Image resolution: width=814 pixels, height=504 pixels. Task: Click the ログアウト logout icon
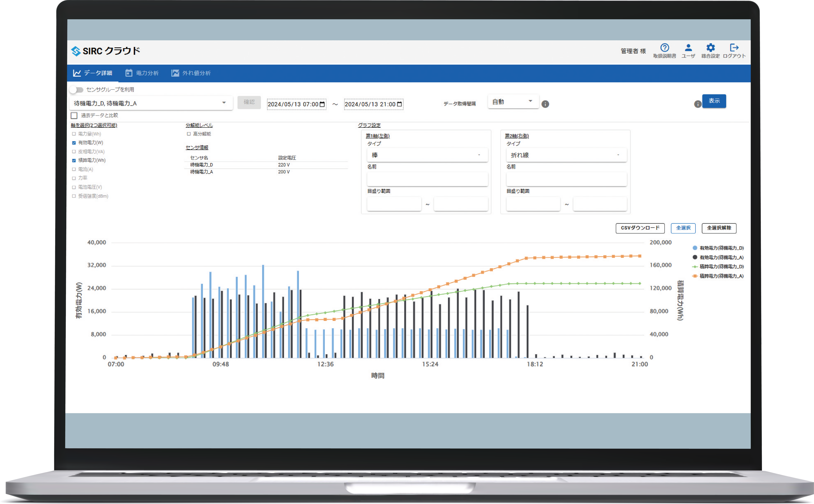[734, 48]
